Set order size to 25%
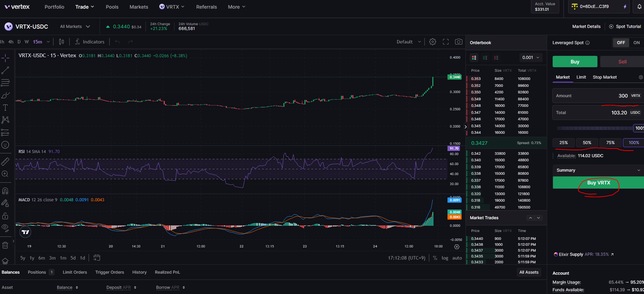 pyautogui.click(x=564, y=143)
